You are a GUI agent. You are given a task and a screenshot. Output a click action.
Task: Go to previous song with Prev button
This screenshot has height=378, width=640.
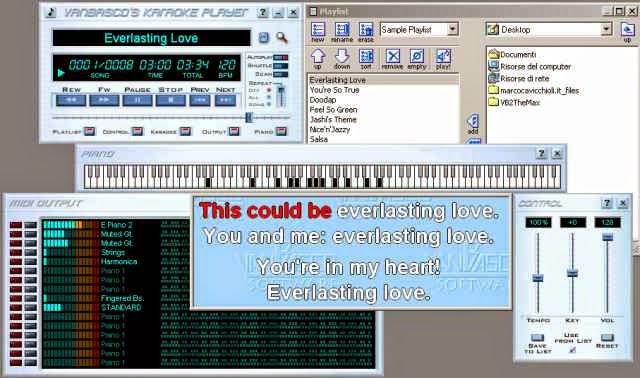click(x=200, y=100)
